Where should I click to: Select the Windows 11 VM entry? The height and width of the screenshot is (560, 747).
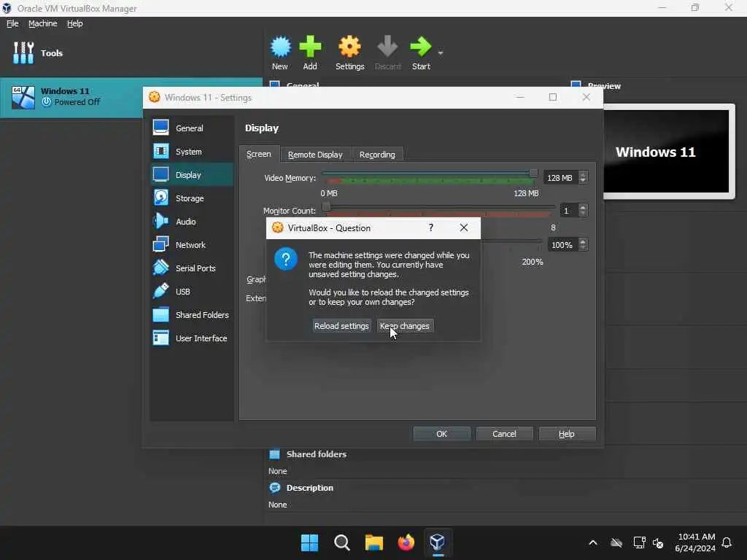point(131,97)
